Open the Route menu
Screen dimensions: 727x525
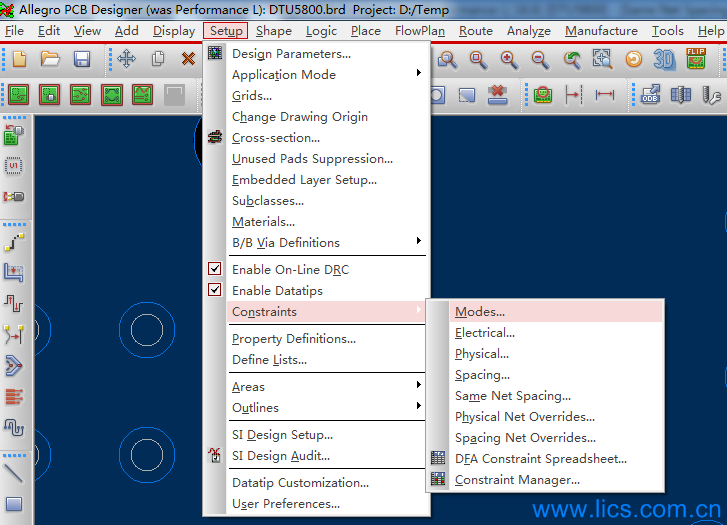pyautogui.click(x=476, y=31)
